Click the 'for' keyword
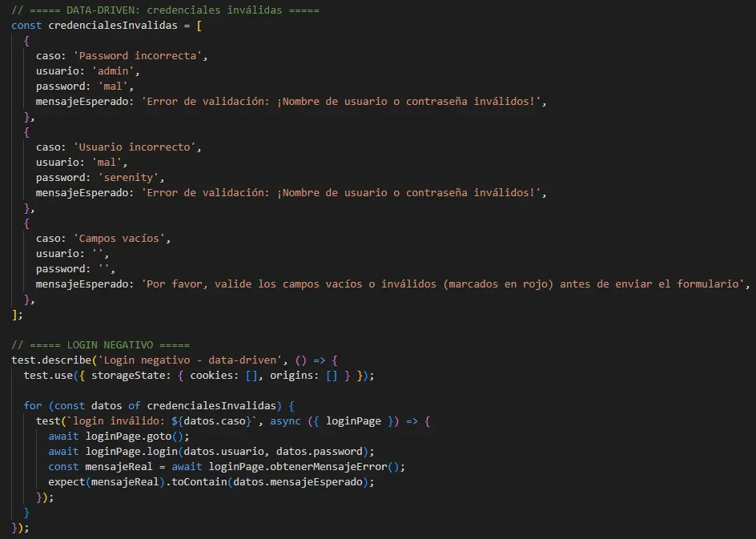Image resolution: width=756 pixels, height=539 pixels. point(33,406)
